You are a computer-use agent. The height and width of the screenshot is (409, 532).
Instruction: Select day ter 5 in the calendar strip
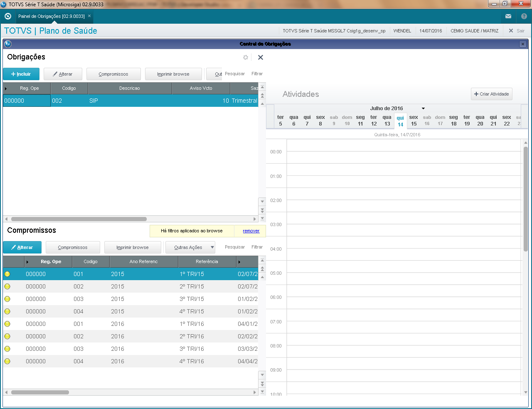(x=281, y=121)
